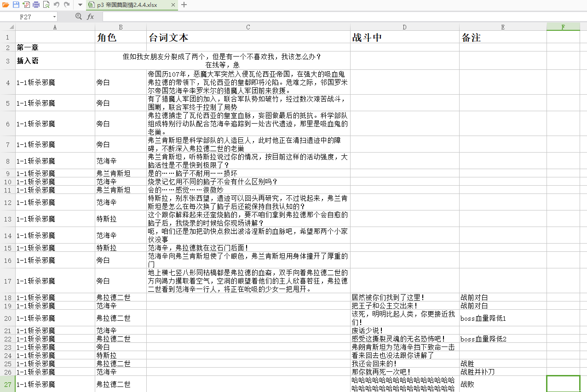The width and height of the screenshot is (587, 392).
Task: Open the Name Box dropdown arrow
Action: (x=54, y=17)
